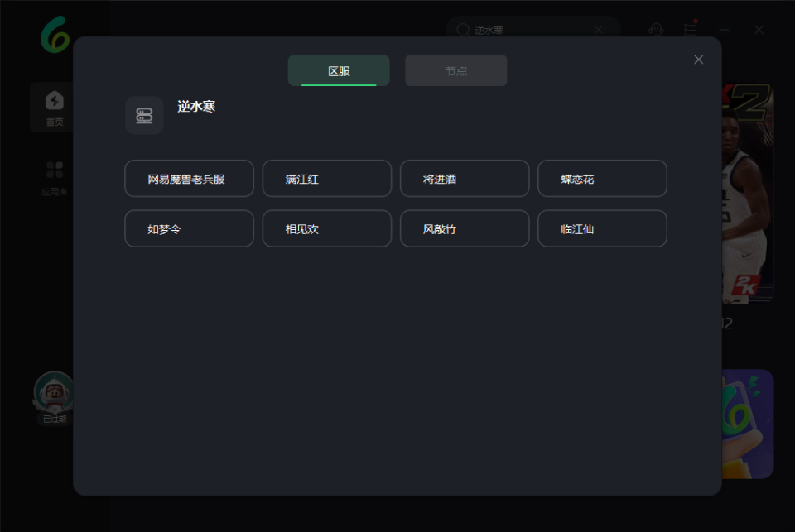
Task: Select the 临江仙 server
Action: click(x=602, y=228)
